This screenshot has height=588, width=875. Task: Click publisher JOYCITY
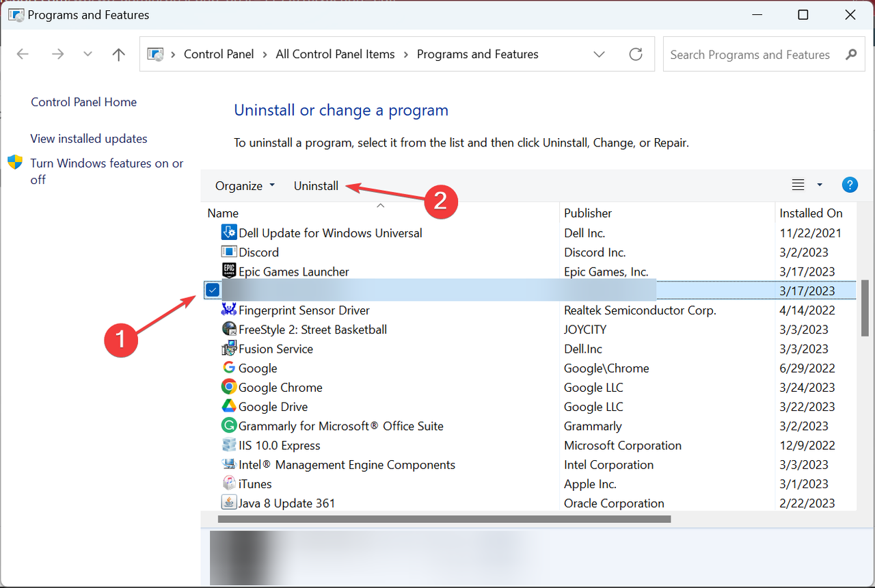click(x=585, y=329)
